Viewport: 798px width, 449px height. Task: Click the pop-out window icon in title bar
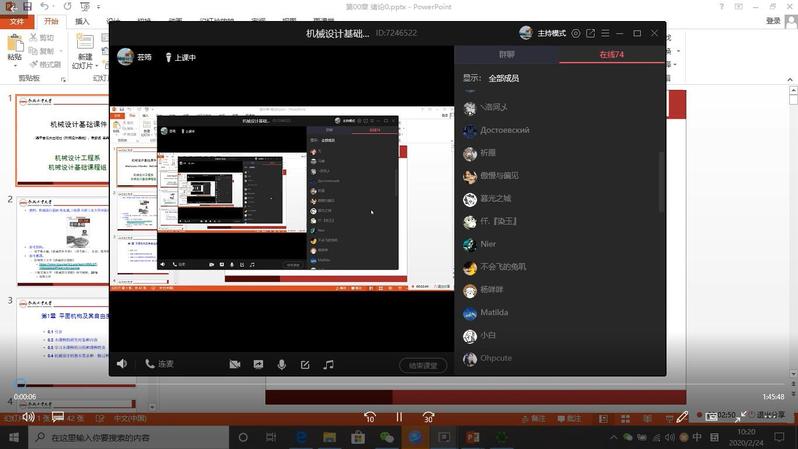[x=590, y=33]
